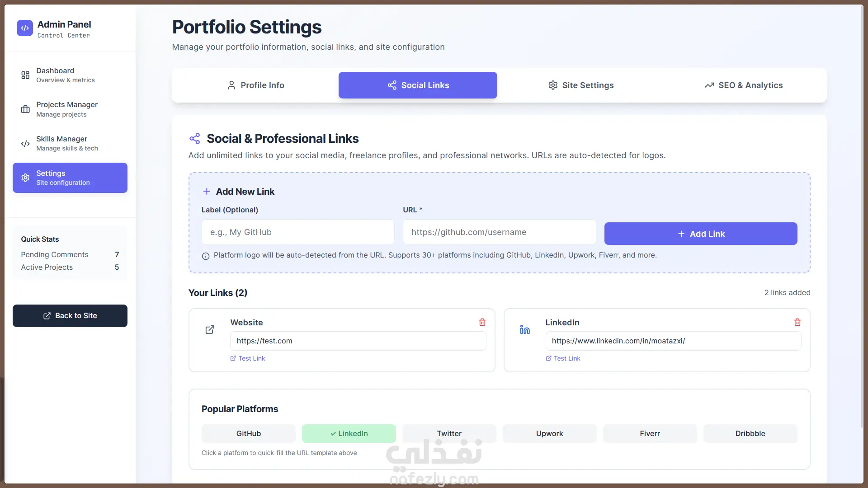Click the LinkedIn logo icon in link card
The image size is (868, 488).
525,330
